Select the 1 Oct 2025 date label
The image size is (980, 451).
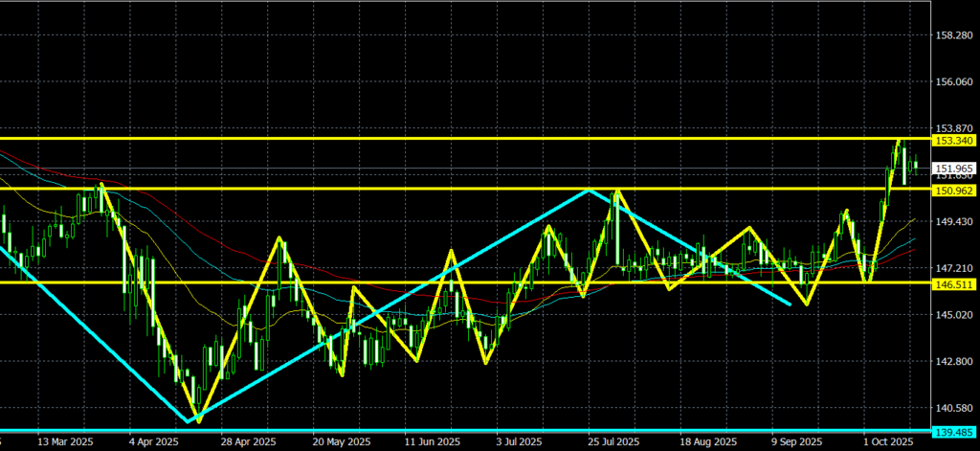tap(890, 443)
